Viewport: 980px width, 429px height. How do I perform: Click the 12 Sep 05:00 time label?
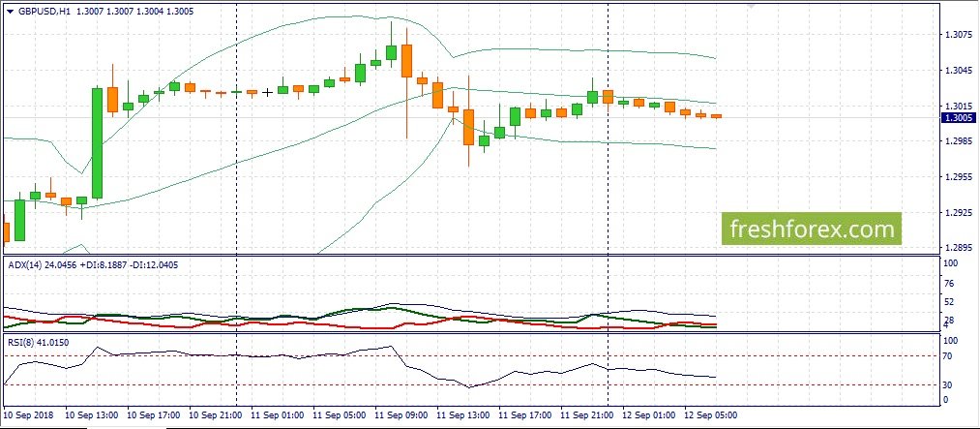coord(711,415)
